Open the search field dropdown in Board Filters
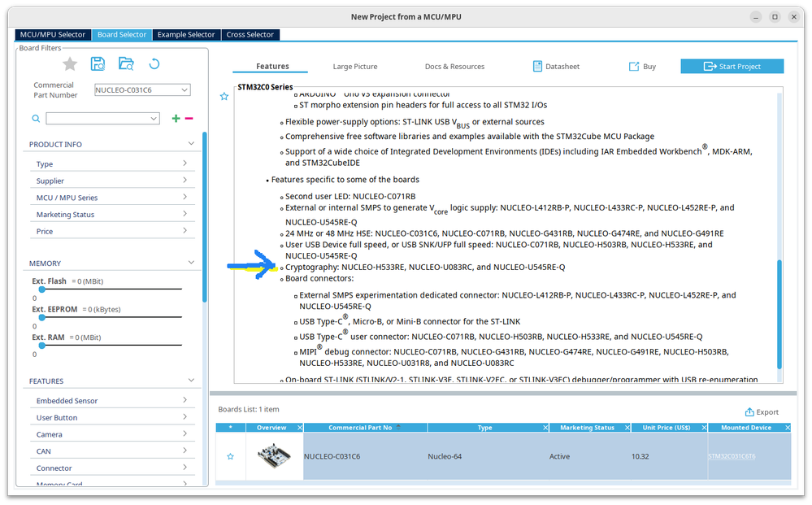The image size is (812, 505). 154,119
